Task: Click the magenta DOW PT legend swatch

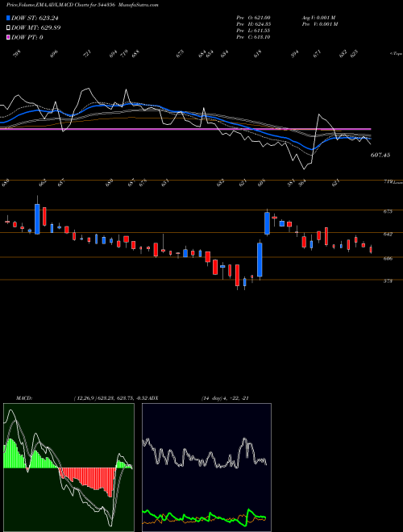Action: 9,37
